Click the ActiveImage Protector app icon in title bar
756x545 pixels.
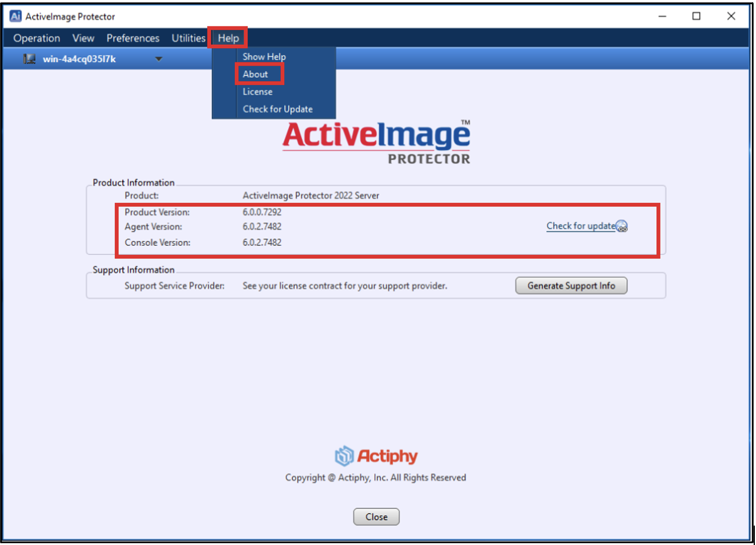(15, 16)
